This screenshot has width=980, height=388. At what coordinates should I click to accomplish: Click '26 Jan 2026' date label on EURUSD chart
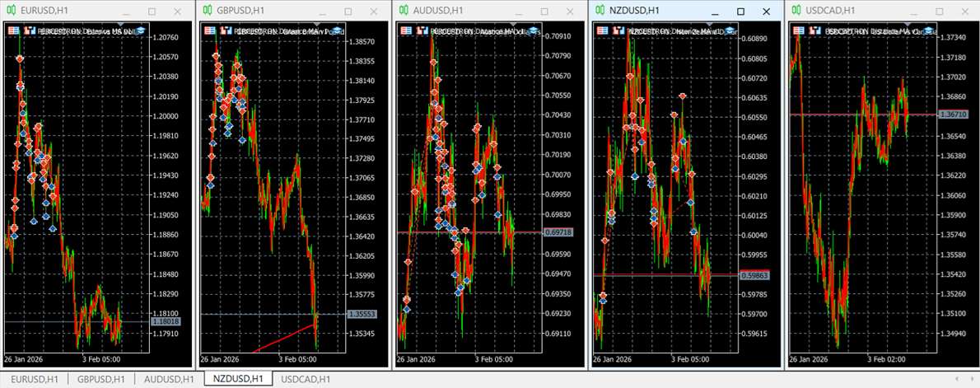click(x=25, y=359)
